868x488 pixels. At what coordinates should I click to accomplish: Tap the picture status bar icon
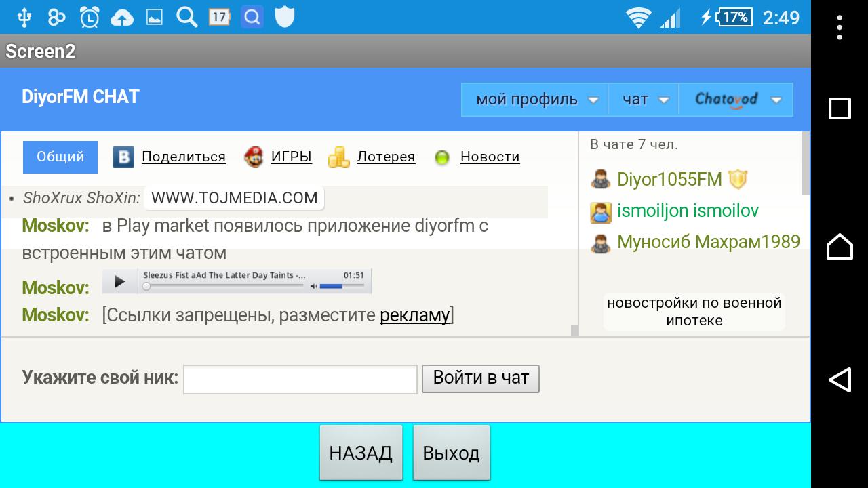(155, 18)
